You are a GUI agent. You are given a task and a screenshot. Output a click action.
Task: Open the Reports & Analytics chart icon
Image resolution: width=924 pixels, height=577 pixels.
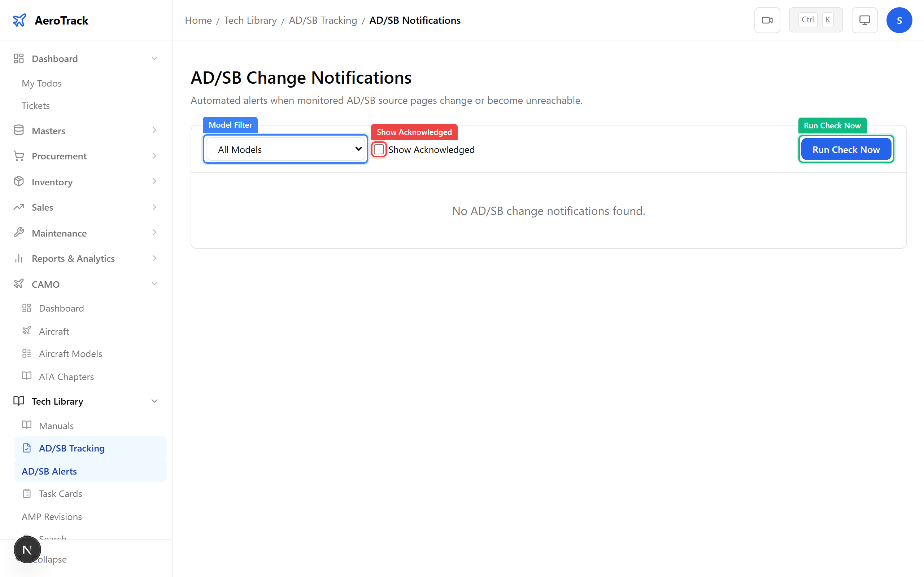click(19, 258)
